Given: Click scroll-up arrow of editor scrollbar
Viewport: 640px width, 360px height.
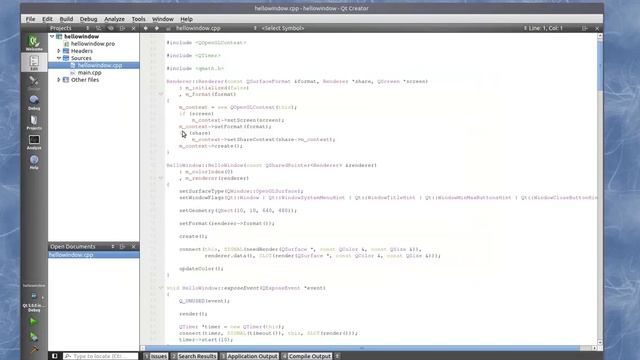Looking at the screenshot, I should (x=600, y=36).
